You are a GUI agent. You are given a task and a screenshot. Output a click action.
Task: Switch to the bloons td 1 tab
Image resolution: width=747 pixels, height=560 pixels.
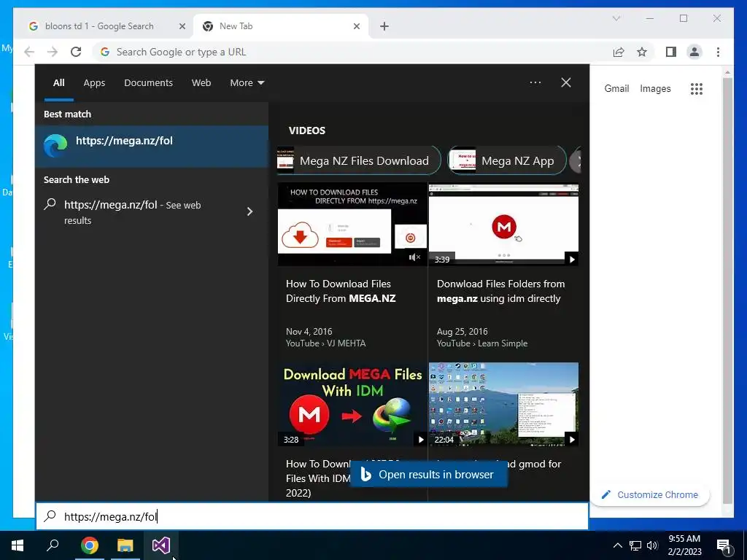pos(99,26)
